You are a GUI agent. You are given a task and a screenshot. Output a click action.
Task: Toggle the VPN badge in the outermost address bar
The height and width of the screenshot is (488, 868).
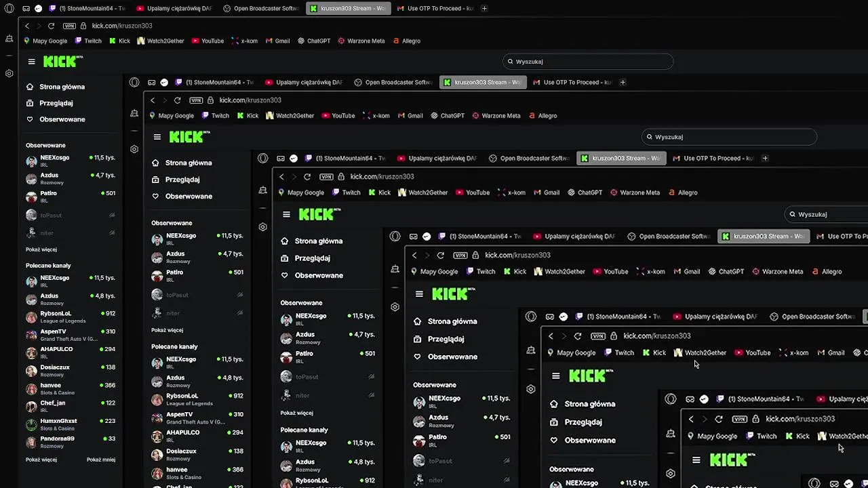click(x=69, y=26)
